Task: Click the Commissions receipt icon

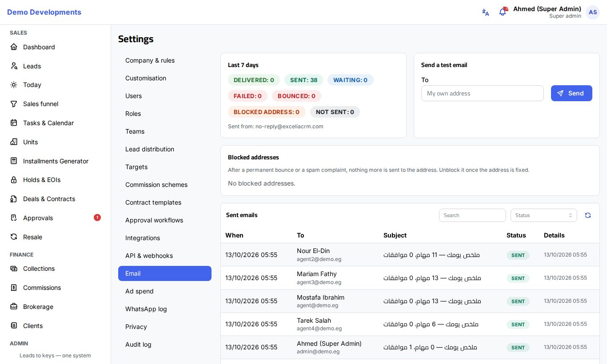Action: pos(14,288)
